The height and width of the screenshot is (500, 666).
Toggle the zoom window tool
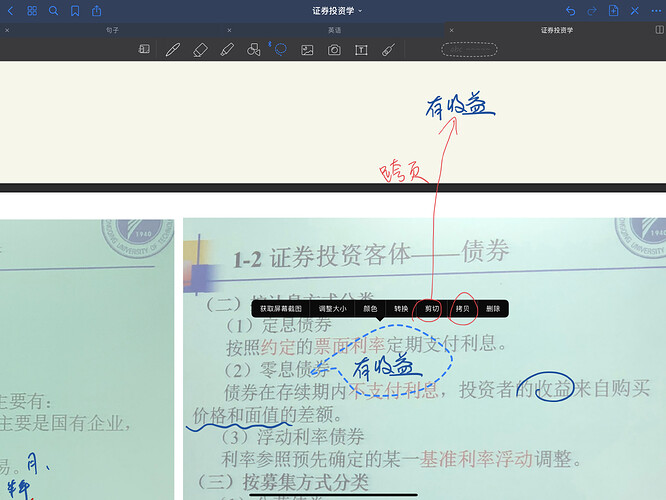coord(144,49)
